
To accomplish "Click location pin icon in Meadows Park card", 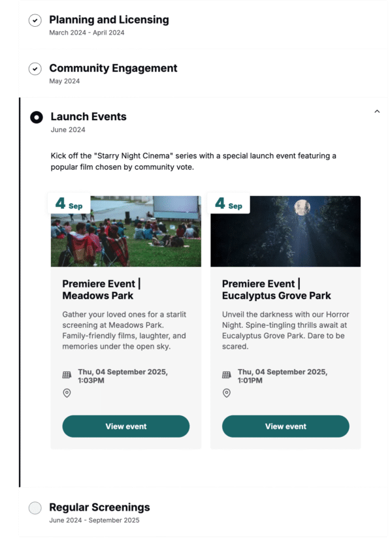I will (x=67, y=393).
